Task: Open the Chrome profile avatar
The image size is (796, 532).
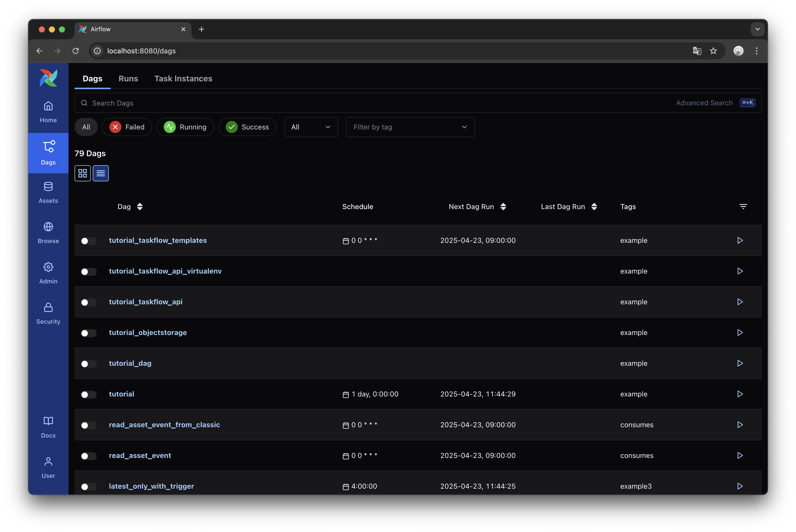Action: [738, 51]
